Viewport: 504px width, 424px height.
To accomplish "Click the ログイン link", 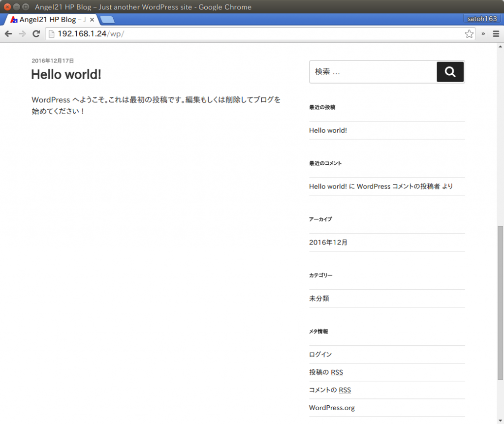I will (320, 354).
